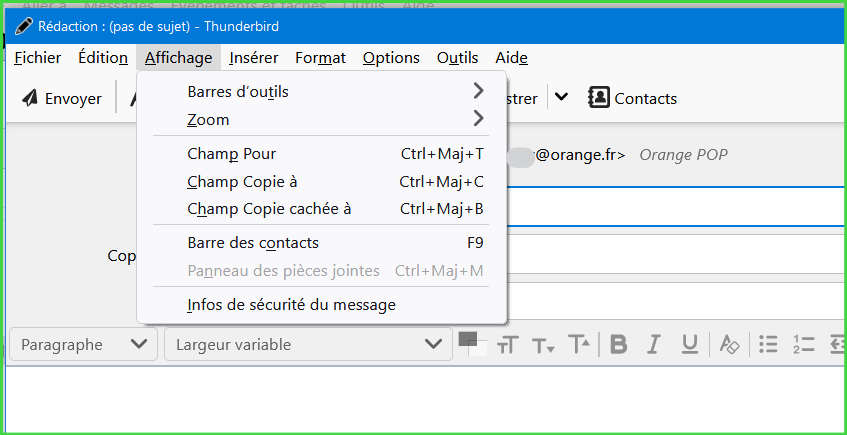
Task: Click the Envoyer send button
Action: (62, 98)
